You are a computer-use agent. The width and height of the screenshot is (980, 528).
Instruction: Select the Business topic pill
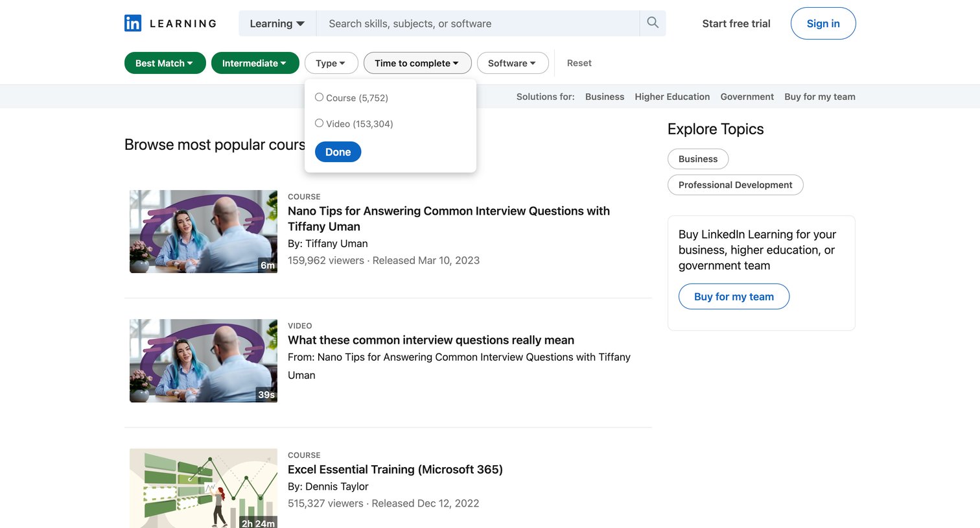(x=698, y=159)
